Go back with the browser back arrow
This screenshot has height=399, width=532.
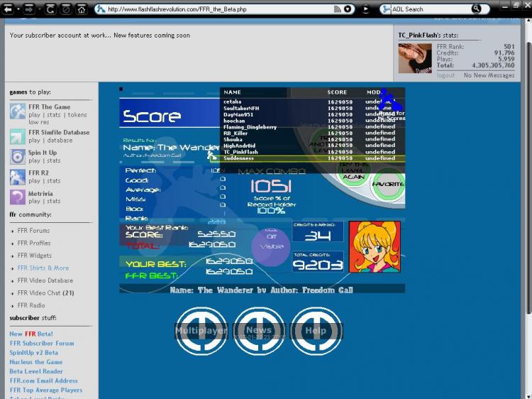(8, 9)
